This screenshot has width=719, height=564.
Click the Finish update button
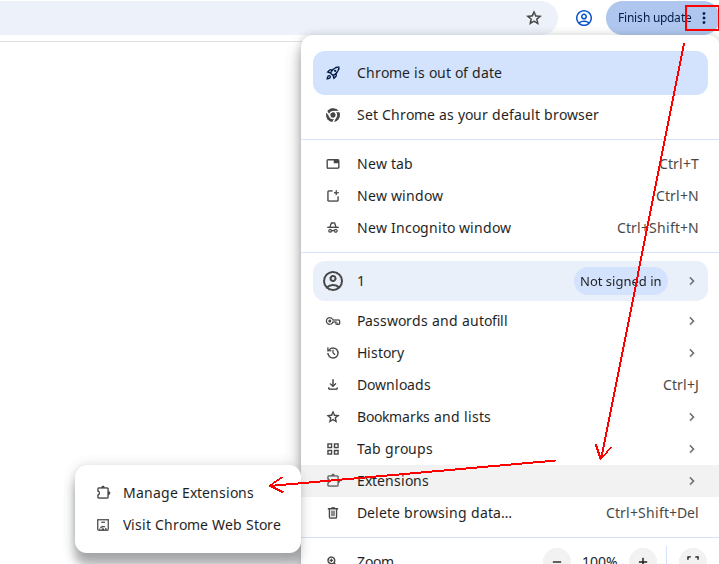click(x=654, y=18)
